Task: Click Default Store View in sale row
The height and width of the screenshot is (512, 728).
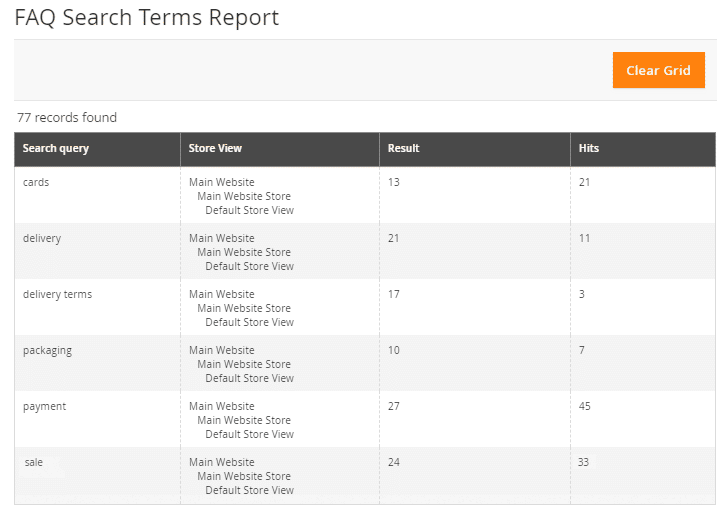Action: pos(249,490)
